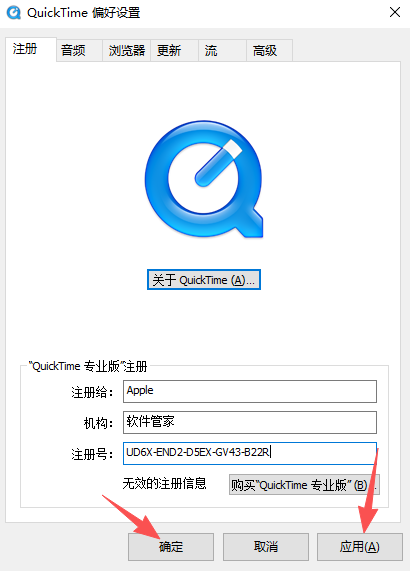Screen dimensions: 410x571
Task: Click the QuickTime icon in the title bar
Action: 14,13
